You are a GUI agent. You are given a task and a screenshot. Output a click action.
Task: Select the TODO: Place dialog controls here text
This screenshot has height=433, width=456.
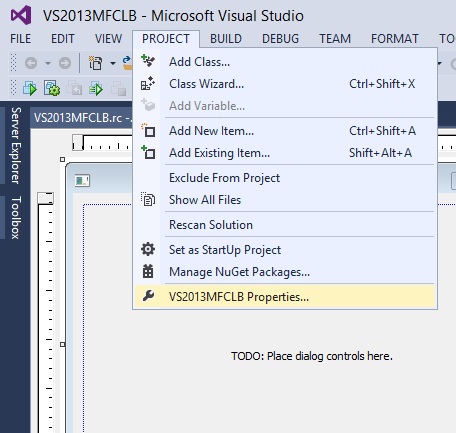(x=312, y=356)
